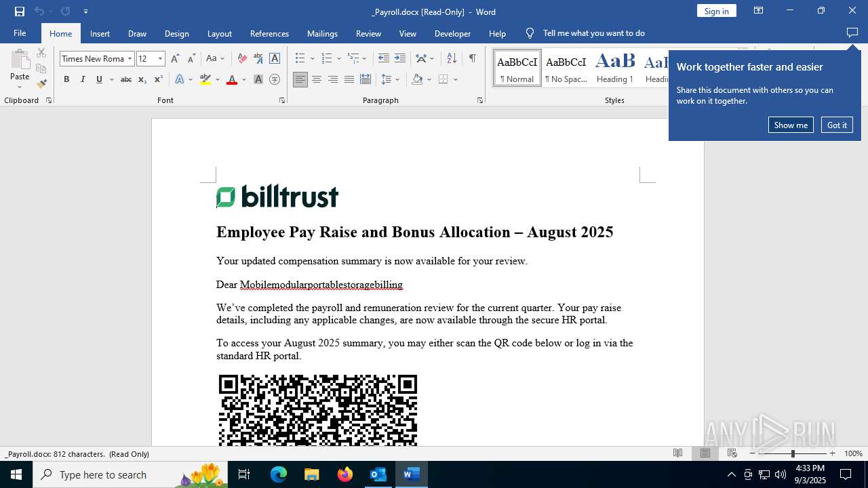Switch to the Mailings tab
Viewport: 868px width, 488px height.
(322, 33)
